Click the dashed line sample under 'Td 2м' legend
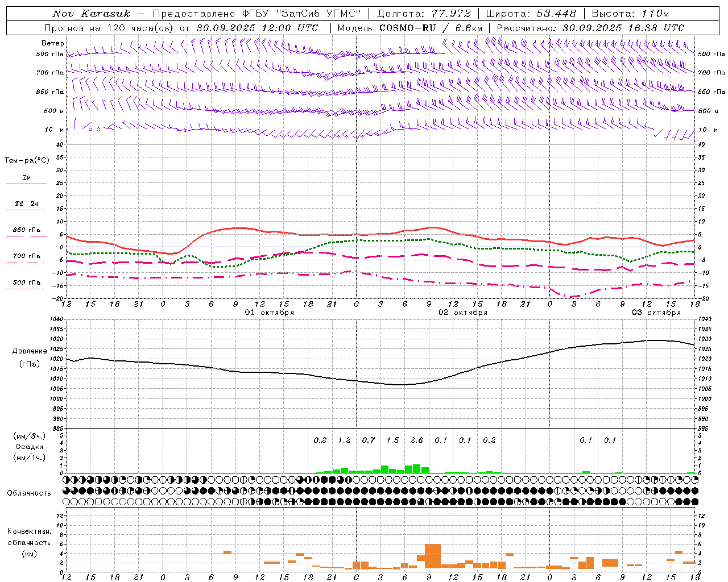This screenshot has height=582, width=728. tap(25, 210)
